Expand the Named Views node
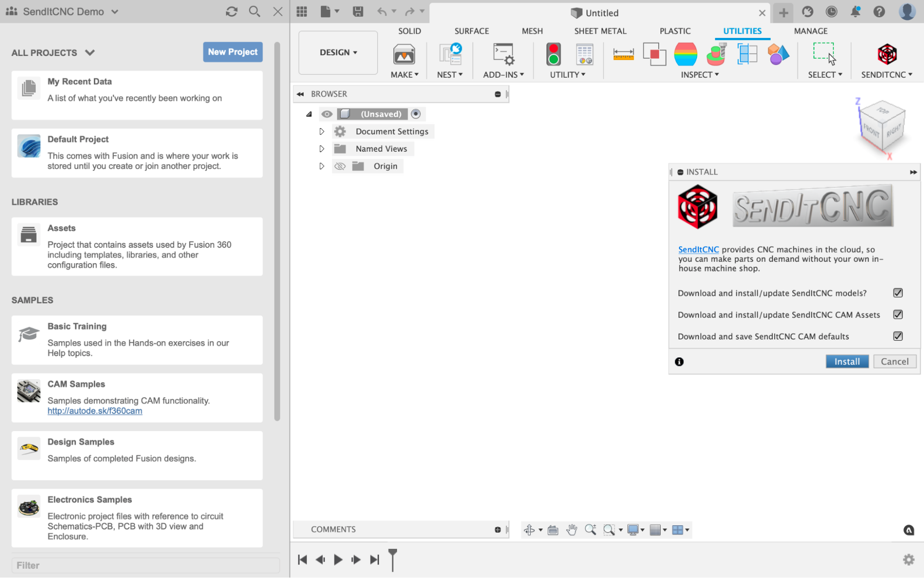The image size is (924, 578). pos(322,149)
